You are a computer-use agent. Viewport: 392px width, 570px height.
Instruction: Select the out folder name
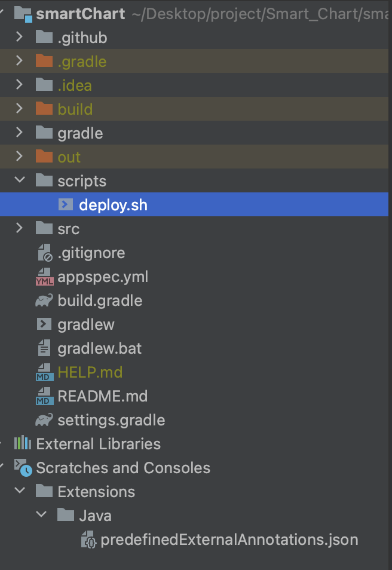69,157
